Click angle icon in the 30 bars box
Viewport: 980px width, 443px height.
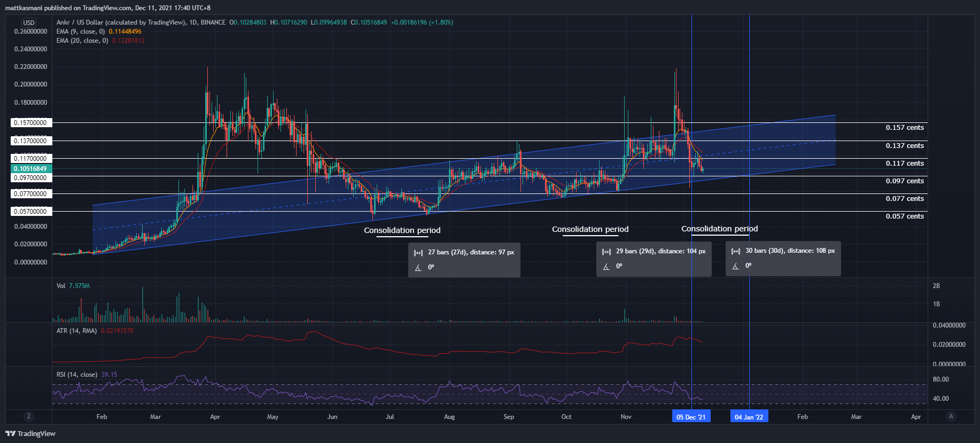736,266
